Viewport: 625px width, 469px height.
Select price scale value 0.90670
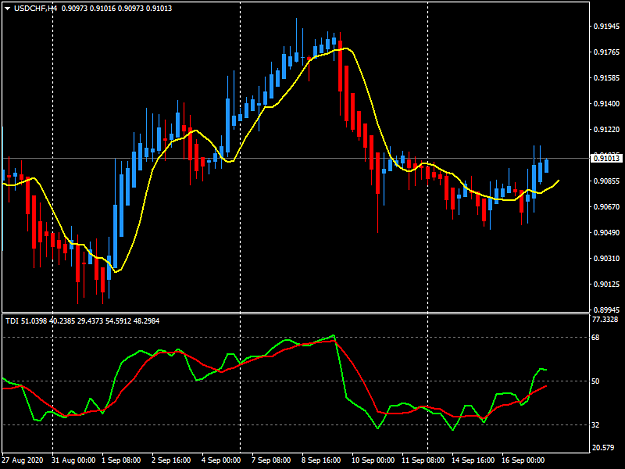coord(607,207)
